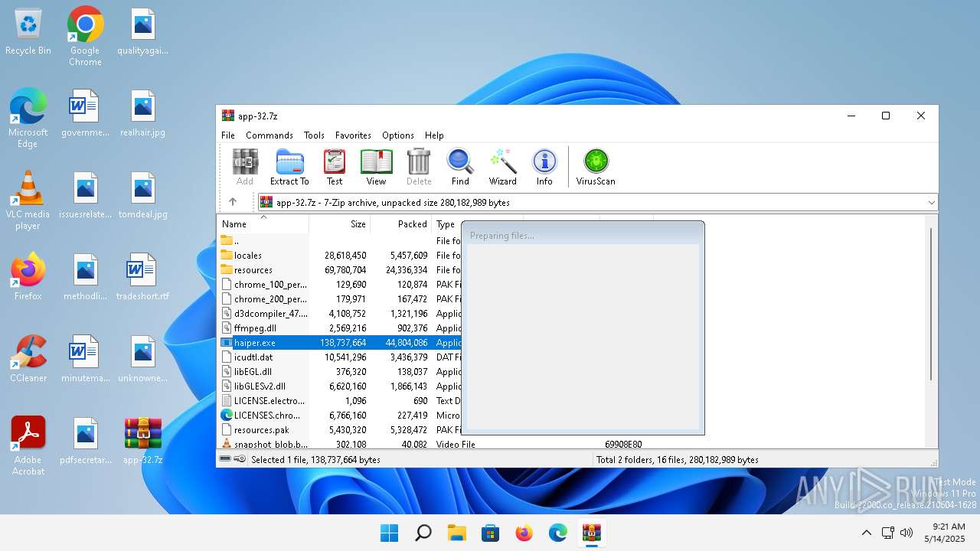Image resolution: width=980 pixels, height=551 pixels.
Task: Click the Test archive icon
Action: (335, 167)
